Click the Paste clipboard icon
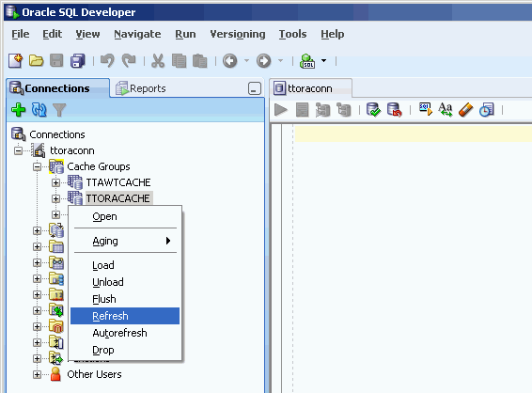 199,61
